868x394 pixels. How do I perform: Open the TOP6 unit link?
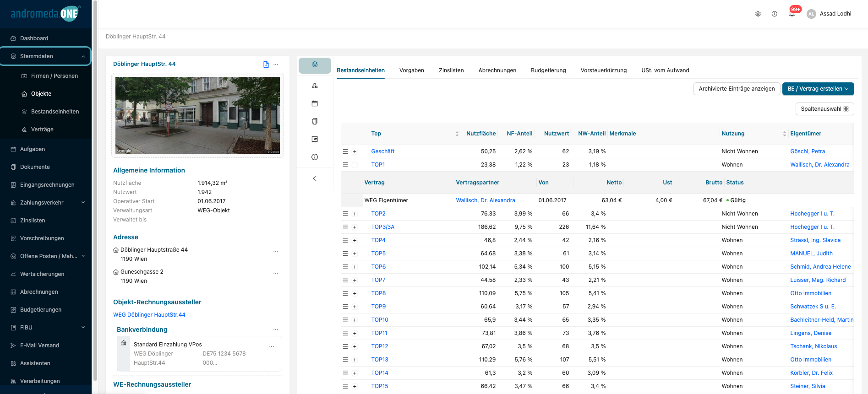point(378,267)
